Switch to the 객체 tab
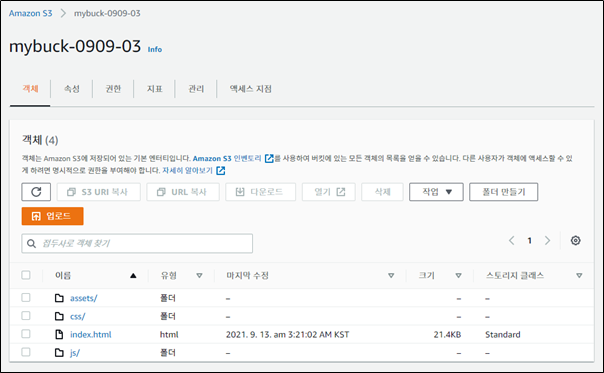The image size is (604, 373). click(30, 89)
